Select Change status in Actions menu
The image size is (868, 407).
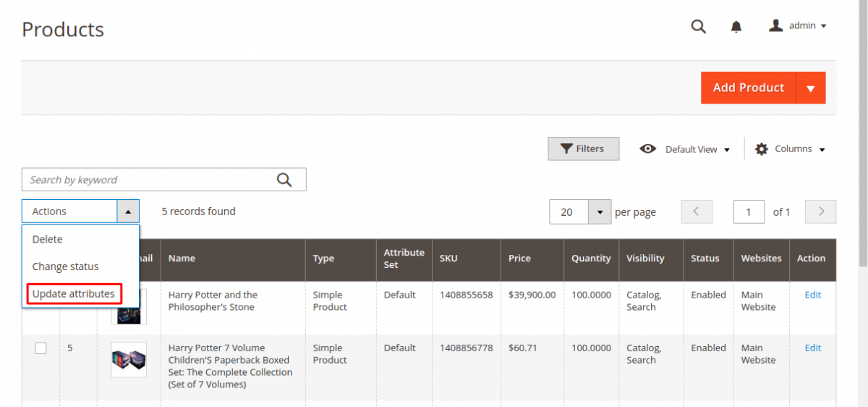pyautogui.click(x=65, y=267)
